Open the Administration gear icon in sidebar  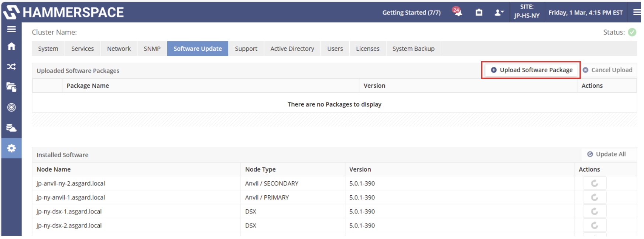[11, 148]
